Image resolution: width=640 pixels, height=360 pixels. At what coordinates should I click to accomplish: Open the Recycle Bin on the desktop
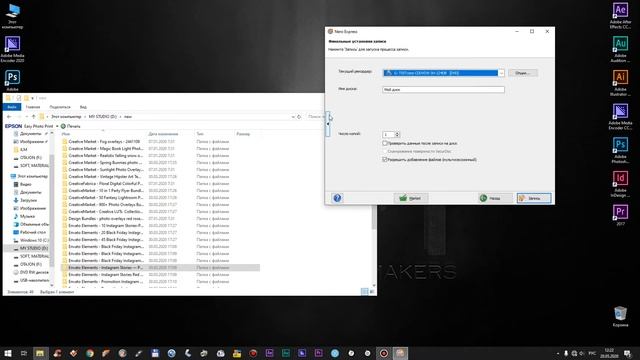620,316
